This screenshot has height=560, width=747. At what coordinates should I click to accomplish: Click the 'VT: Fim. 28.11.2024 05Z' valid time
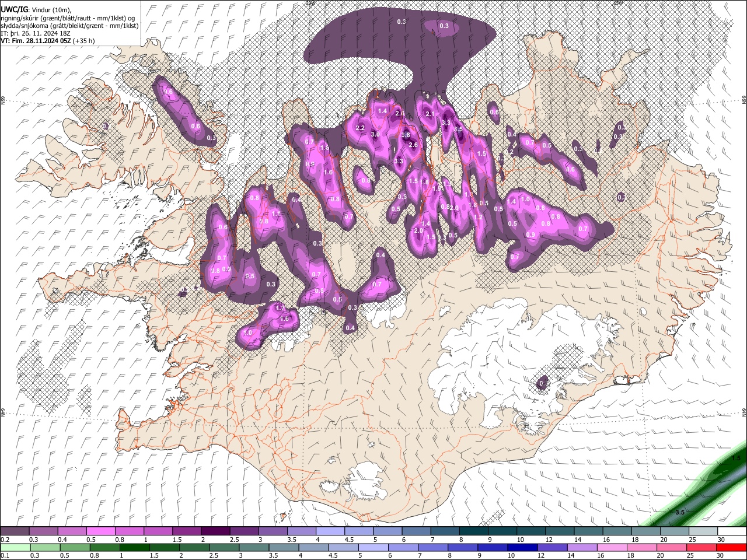coord(36,41)
